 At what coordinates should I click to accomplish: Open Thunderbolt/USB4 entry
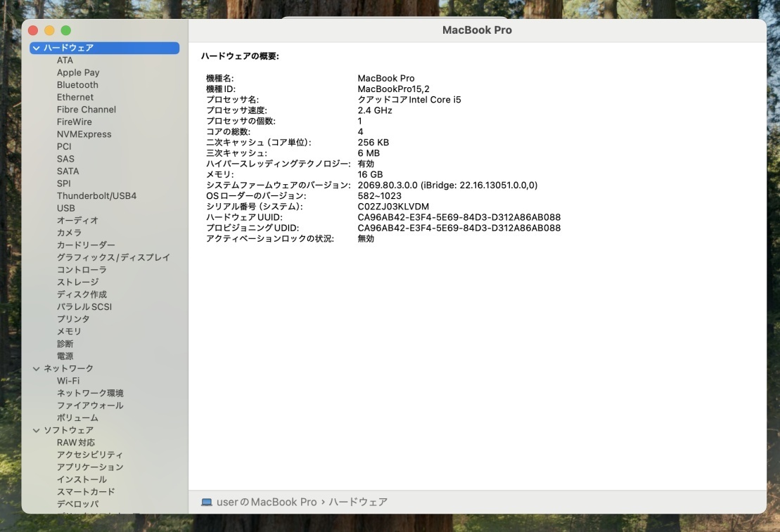click(x=96, y=196)
